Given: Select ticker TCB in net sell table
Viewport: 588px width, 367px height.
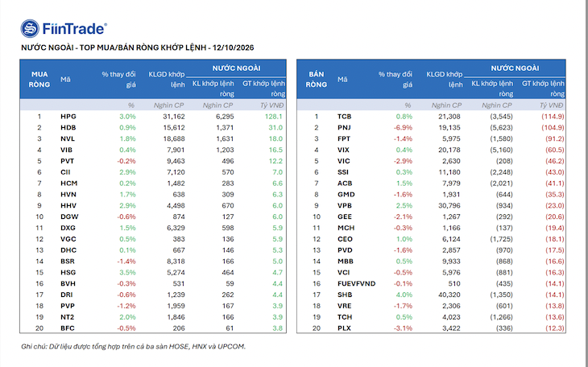Looking at the screenshot, I should point(344,117).
